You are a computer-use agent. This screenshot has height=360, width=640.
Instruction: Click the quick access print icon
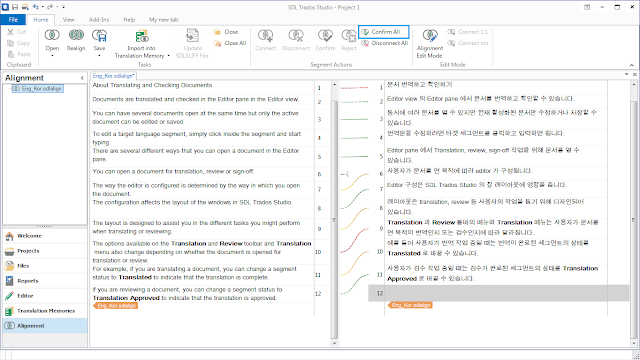tap(25, 7)
